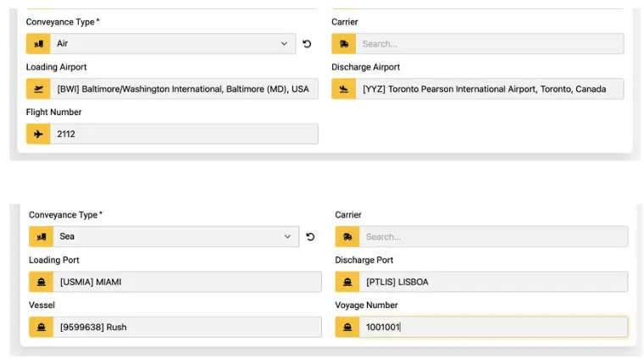Click the Loading Port label
Screen dimensions: 644x358
click(x=53, y=260)
